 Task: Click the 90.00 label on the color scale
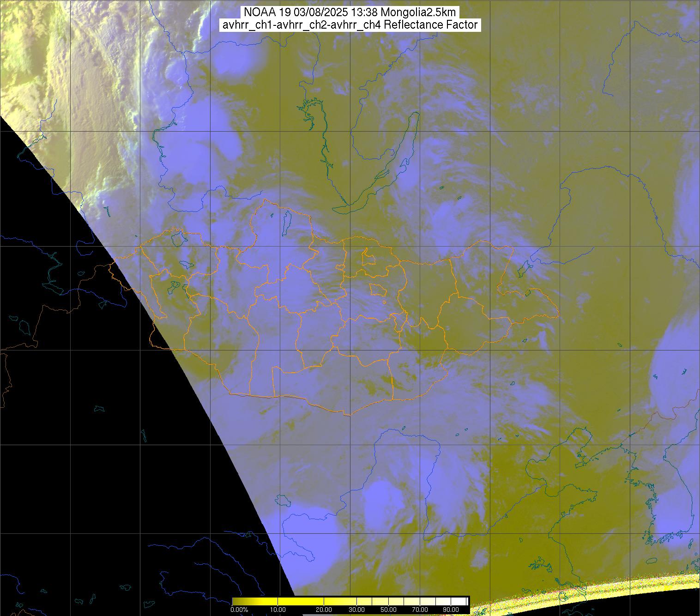451,610
